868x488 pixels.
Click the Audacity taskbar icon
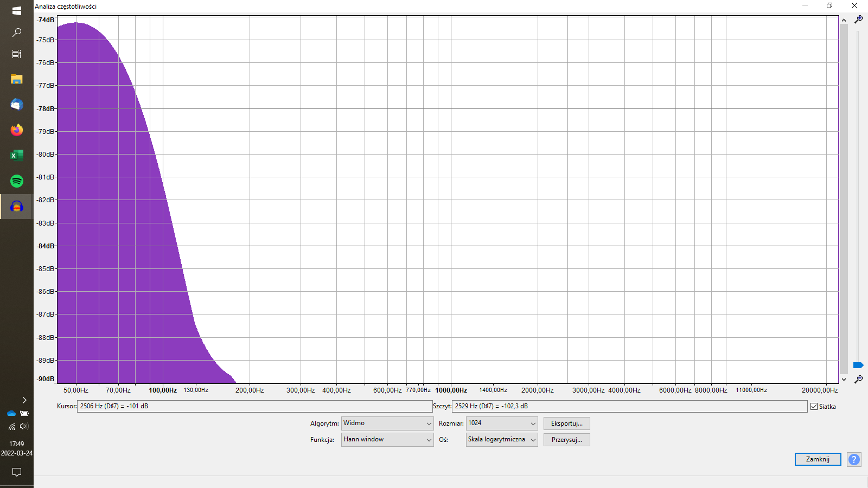[x=17, y=207]
